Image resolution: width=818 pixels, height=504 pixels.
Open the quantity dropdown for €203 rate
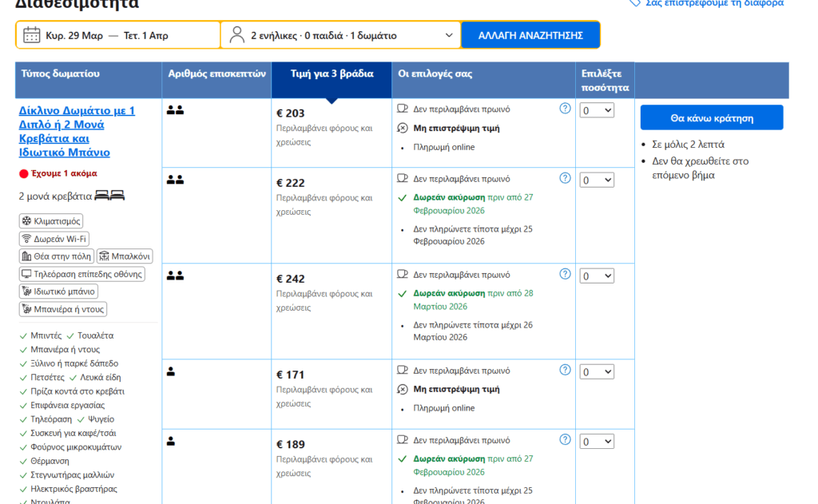point(597,110)
